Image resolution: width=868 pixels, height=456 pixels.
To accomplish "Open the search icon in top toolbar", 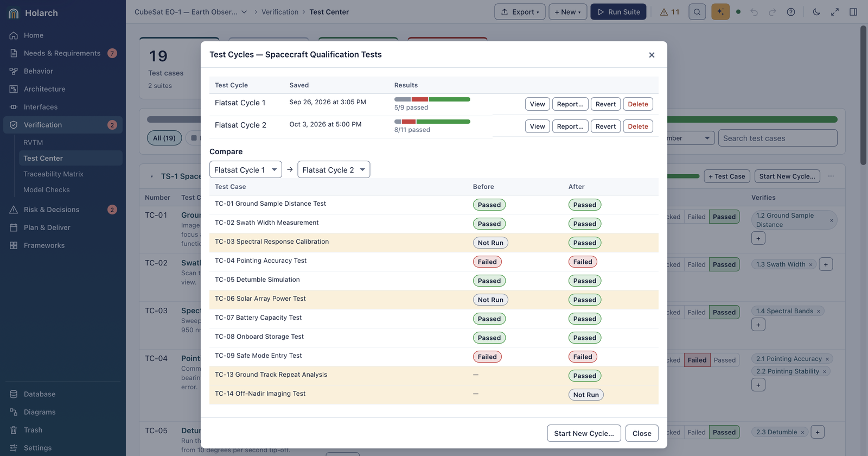I will 697,12.
